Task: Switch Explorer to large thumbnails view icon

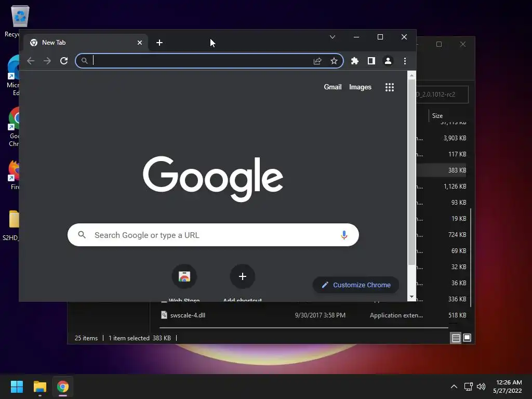Action: 467,338
